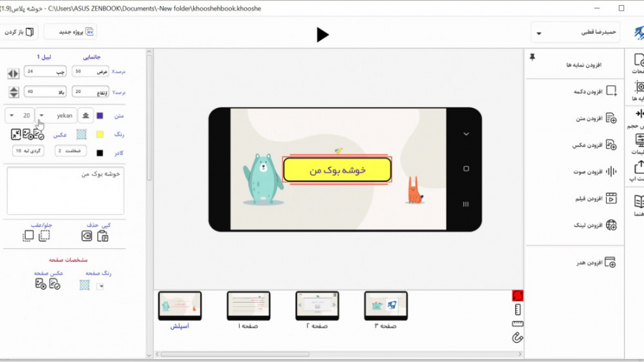Select 'افزودن لینک' add link item
This screenshot has width=644, height=362.
595,225
